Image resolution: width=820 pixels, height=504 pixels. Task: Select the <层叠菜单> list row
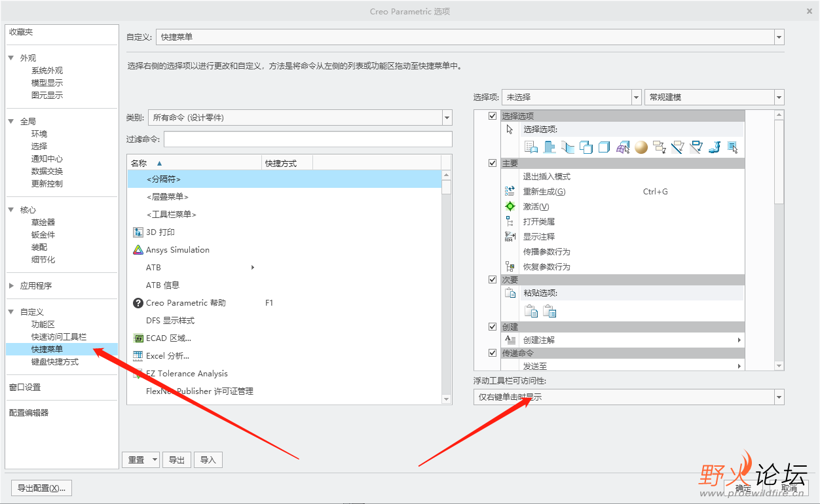[x=285, y=196]
